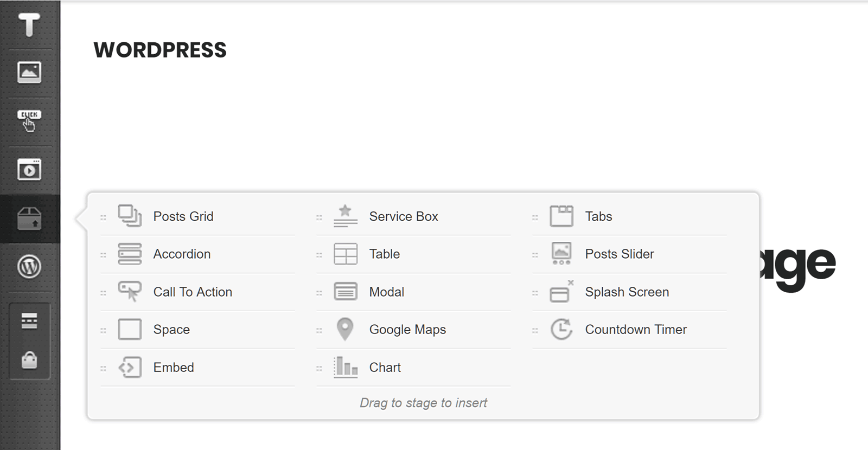The width and height of the screenshot is (868, 450).
Task: Click the Google Maps pin icon
Action: coord(345,329)
